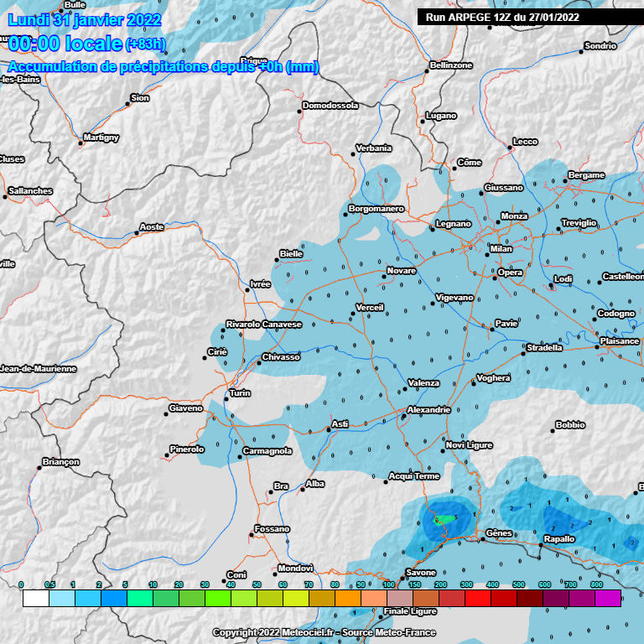This screenshot has width=644, height=644.
Task: Click the Turin city marker dot
Action: pyautogui.click(x=226, y=401)
